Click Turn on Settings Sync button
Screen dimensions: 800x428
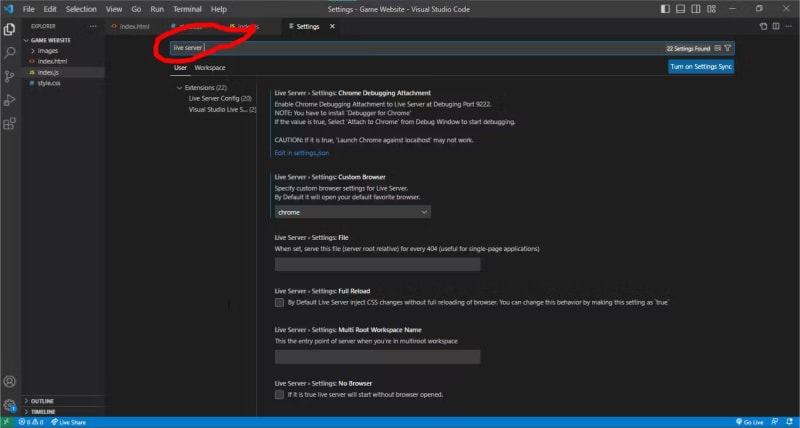[701, 67]
